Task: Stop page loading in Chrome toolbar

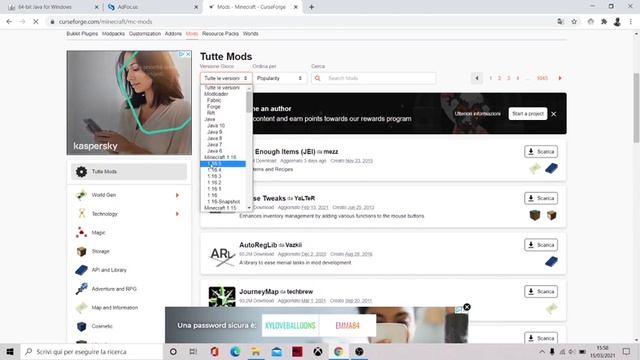Action: pyautogui.click(x=36, y=22)
